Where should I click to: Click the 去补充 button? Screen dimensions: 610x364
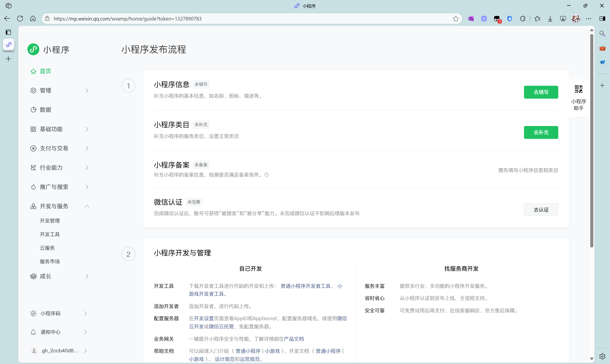click(x=541, y=132)
